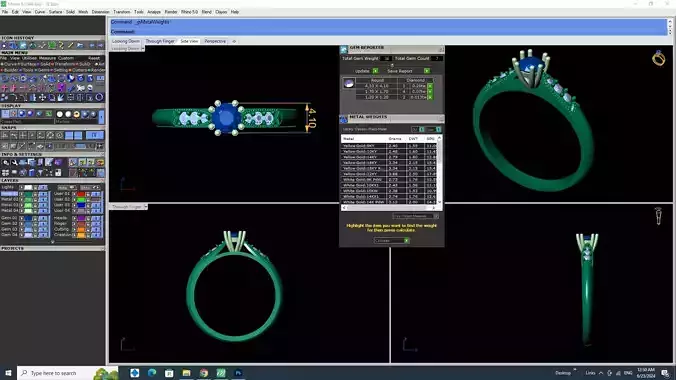Click the first snap icon in Snaps panel

pos(5,135)
